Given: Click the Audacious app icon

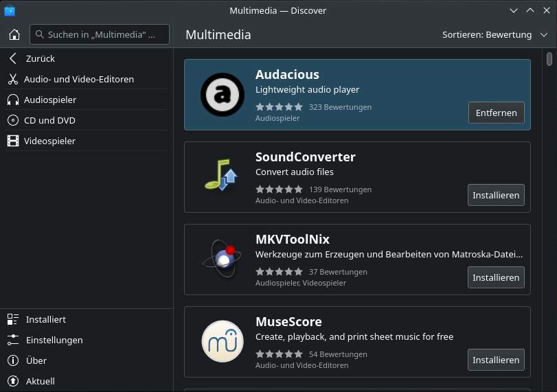Looking at the screenshot, I should click(x=223, y=95).
